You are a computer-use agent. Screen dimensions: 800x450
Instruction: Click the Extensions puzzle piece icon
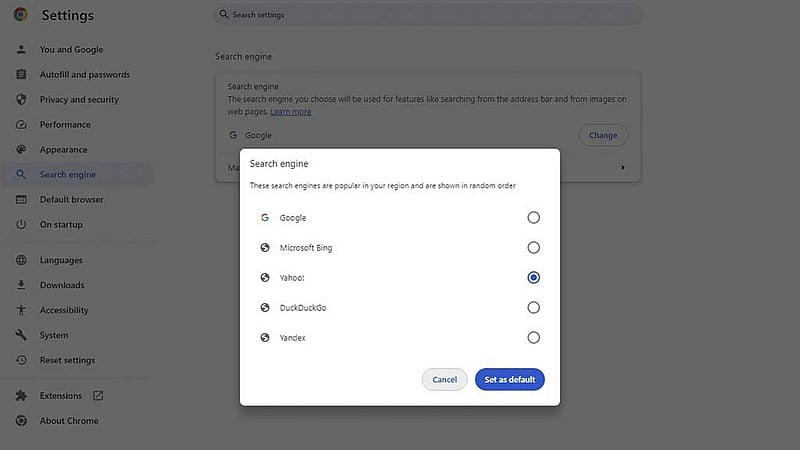pos(21,395)
